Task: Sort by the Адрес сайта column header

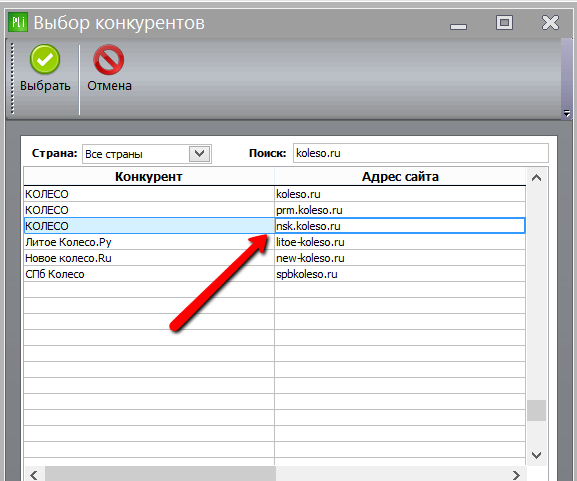Action: [400, 177]
